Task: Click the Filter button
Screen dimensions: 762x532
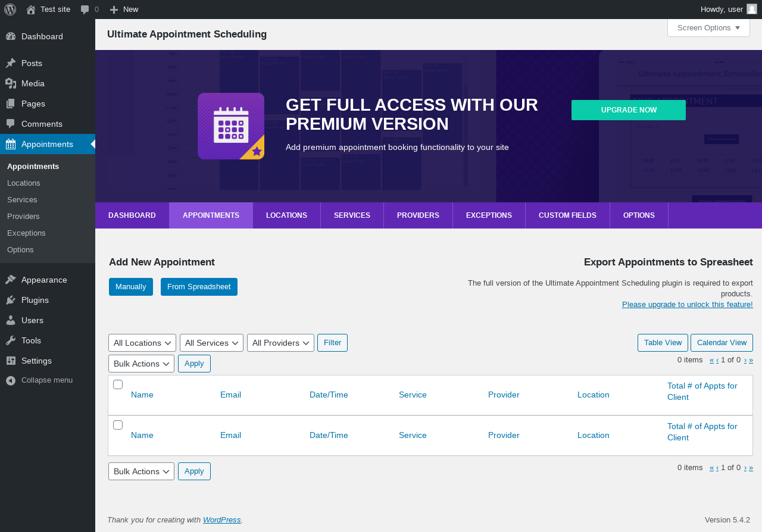Action: click(x=332, y=343)
